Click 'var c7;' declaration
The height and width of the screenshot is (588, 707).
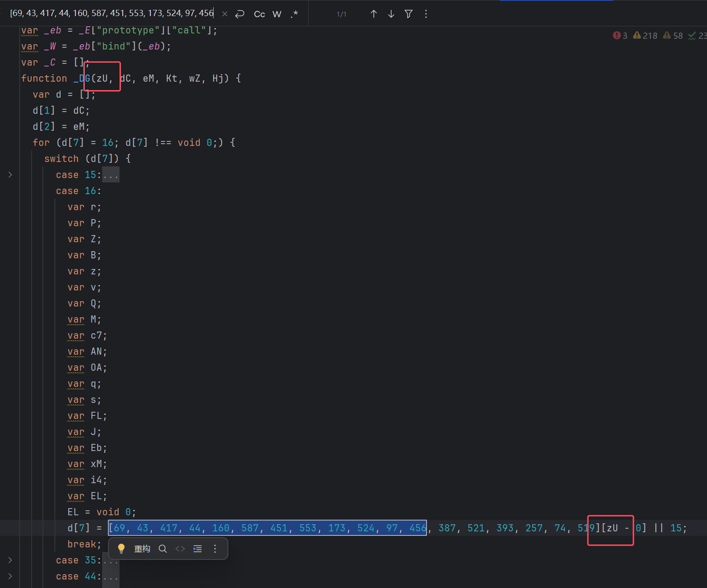(87, 335)
